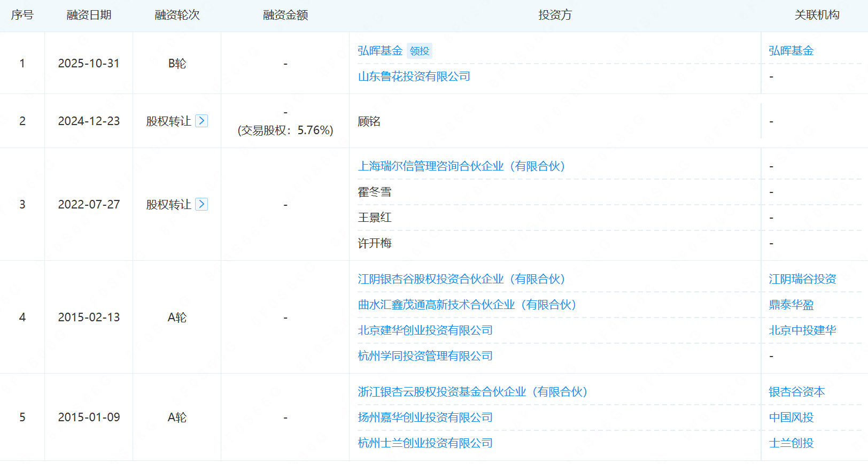
Task: Open 山东鲁花投资有限公司 investor page
Action: pyautogui.click(x=414, y=76)
